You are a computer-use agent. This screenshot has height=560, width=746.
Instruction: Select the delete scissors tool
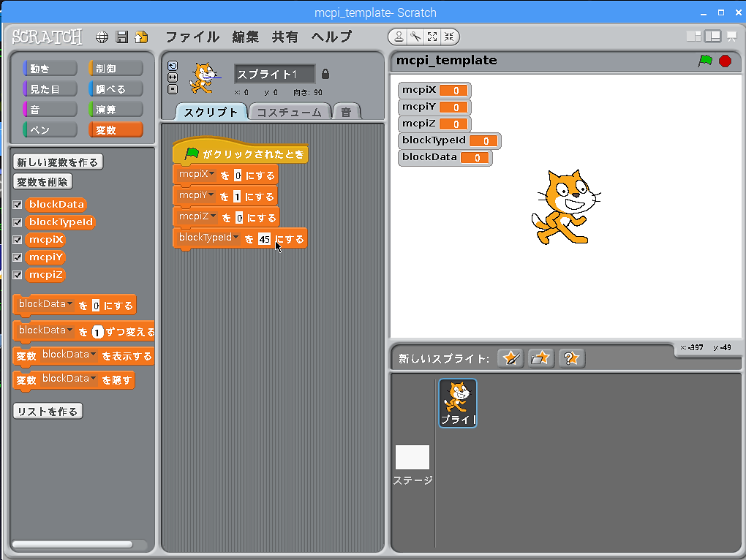(x=416, y=37)
